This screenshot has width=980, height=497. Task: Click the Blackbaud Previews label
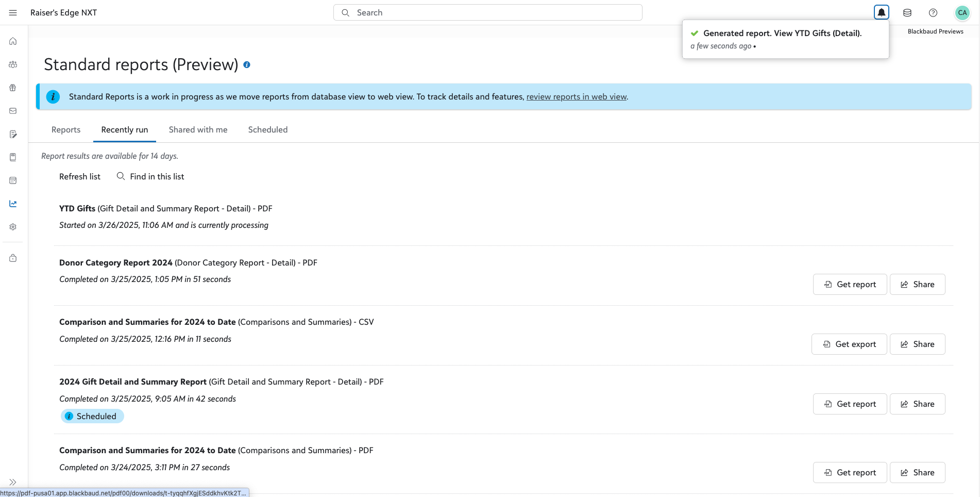(x=935, y=31)
